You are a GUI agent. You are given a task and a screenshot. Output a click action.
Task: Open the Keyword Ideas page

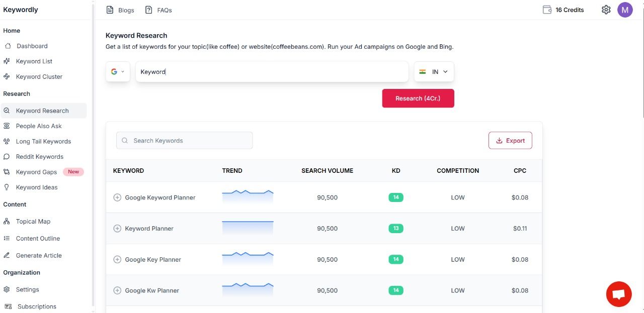click(x=37, y=187)
